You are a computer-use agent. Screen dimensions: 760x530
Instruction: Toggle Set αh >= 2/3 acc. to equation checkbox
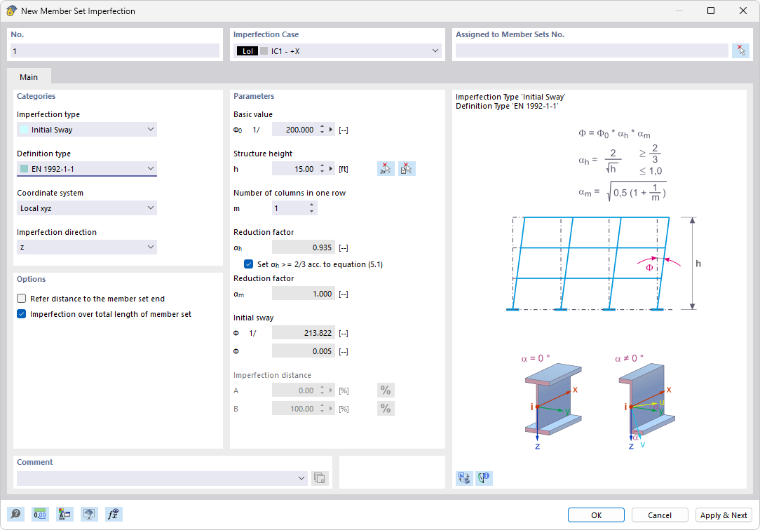tap(249, 264)
